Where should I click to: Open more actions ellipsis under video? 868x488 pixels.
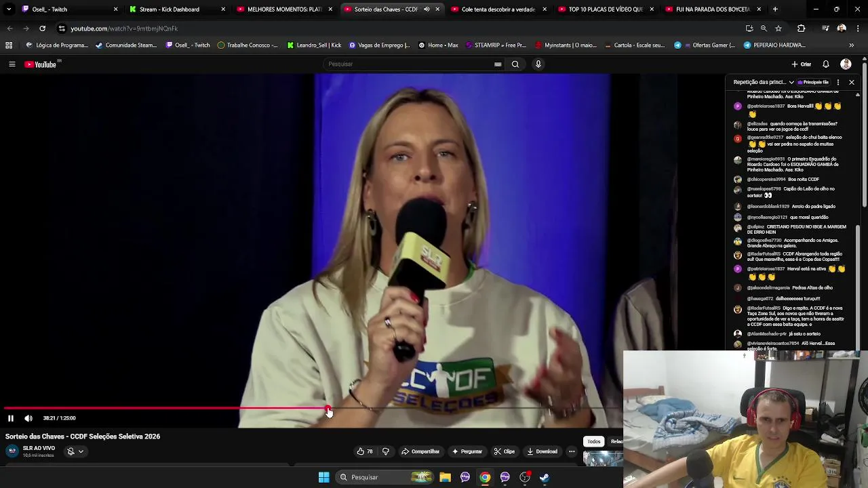point(572,451)
